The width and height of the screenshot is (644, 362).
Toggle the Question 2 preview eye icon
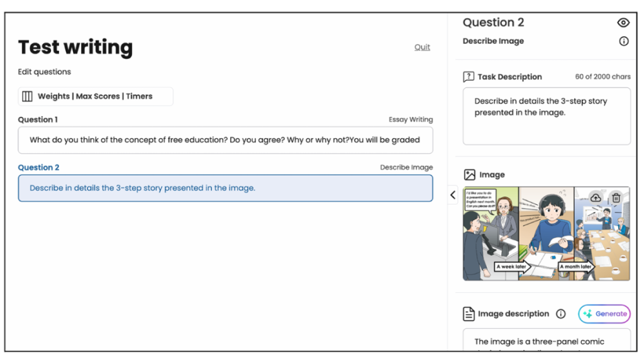click(623, 23)
